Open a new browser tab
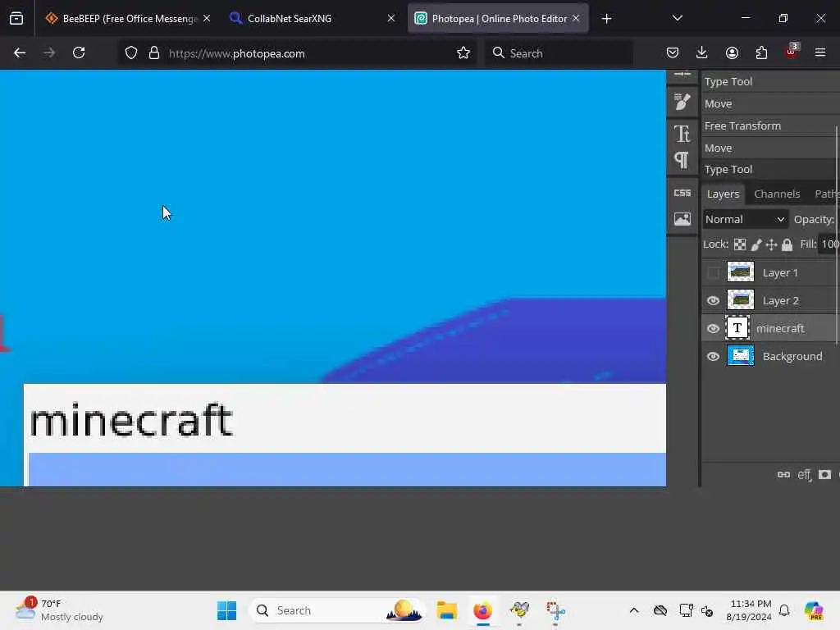Image resolution: width=840 pixels, height=630 pixels. point(606,19)
